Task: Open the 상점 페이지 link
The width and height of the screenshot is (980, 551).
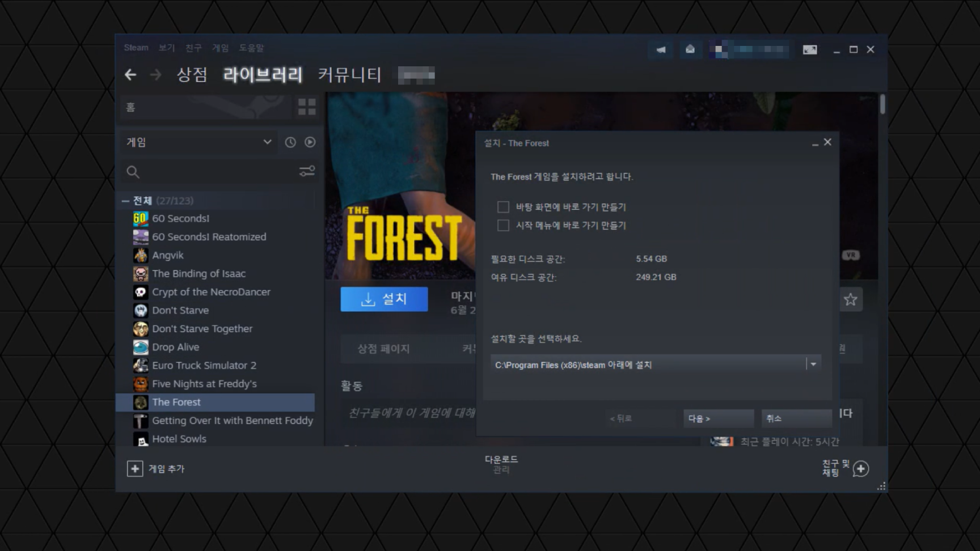Action: tap(383, 349)
